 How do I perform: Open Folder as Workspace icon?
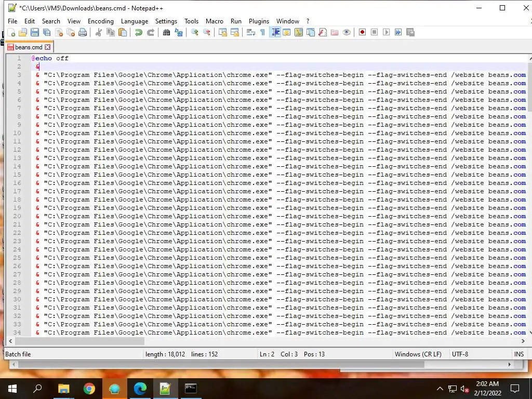[335, 32]
